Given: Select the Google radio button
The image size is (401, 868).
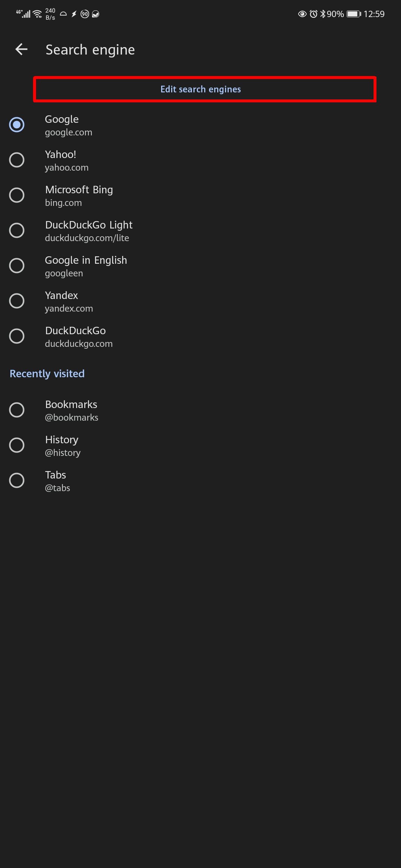Looking at the screenshot, I should (x=17, y=125).
